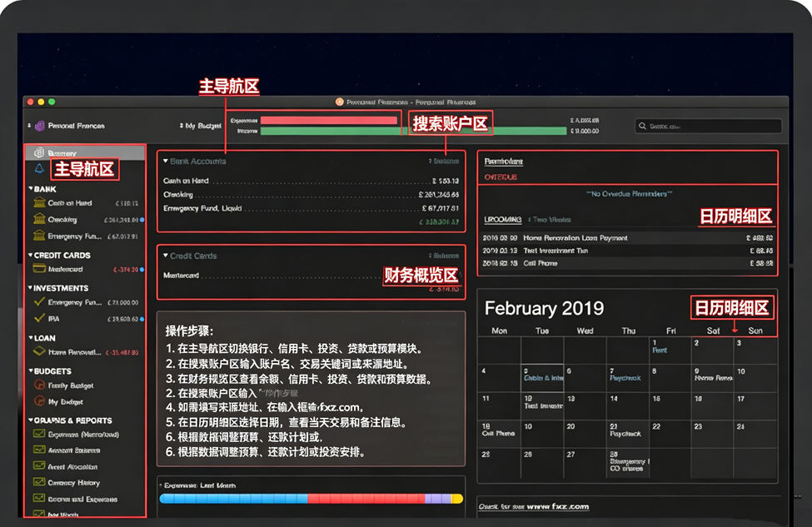Screen dimensions: 812x527
Task: Open the Family Budget icon
Action: pyautogui.click(x=39, y=385)
